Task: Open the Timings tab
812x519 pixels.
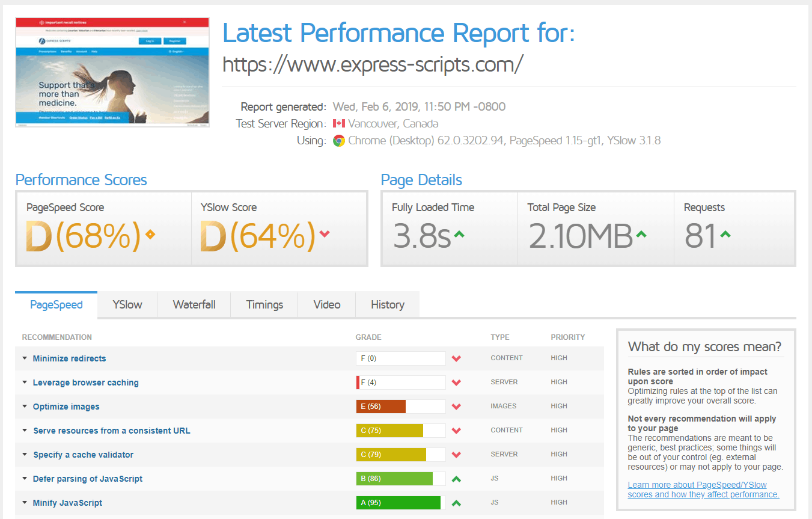Action: click(x=264, y=304)
